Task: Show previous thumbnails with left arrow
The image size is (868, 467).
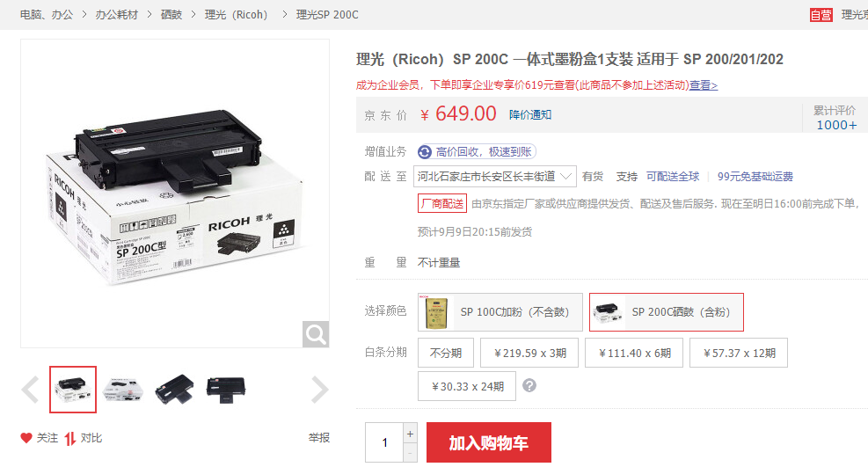Action: 30,390
